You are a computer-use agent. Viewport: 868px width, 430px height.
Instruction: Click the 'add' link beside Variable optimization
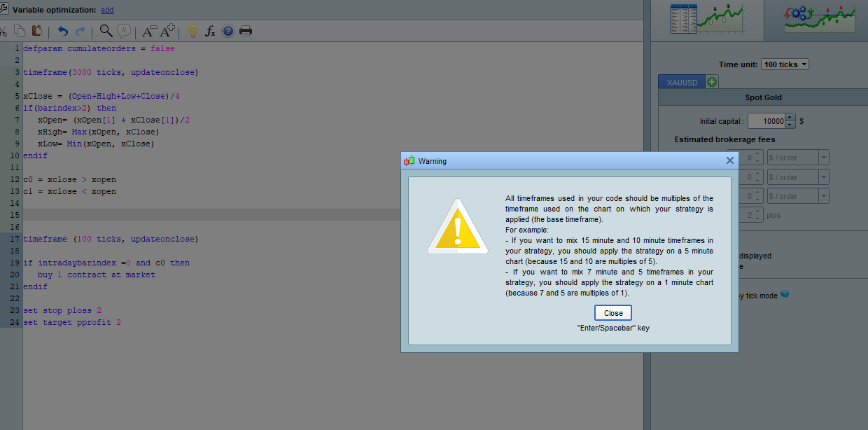[107, 10]
